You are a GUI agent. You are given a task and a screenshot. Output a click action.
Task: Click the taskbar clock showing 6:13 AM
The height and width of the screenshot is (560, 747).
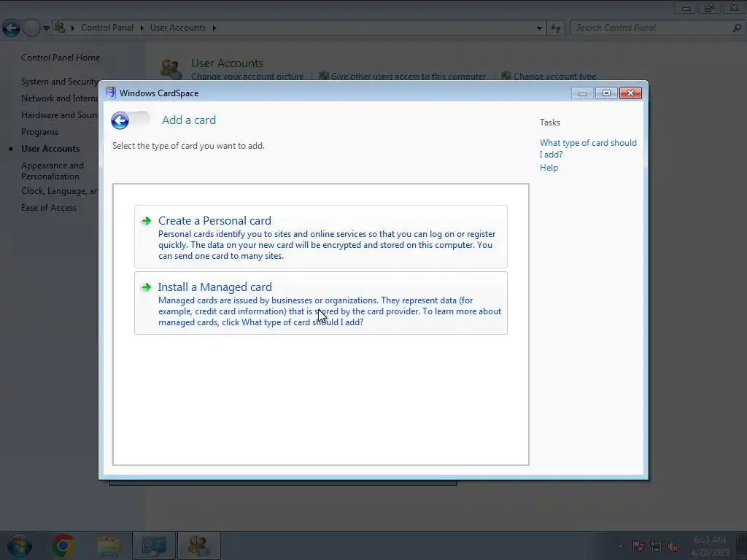[x=710, y=545]
